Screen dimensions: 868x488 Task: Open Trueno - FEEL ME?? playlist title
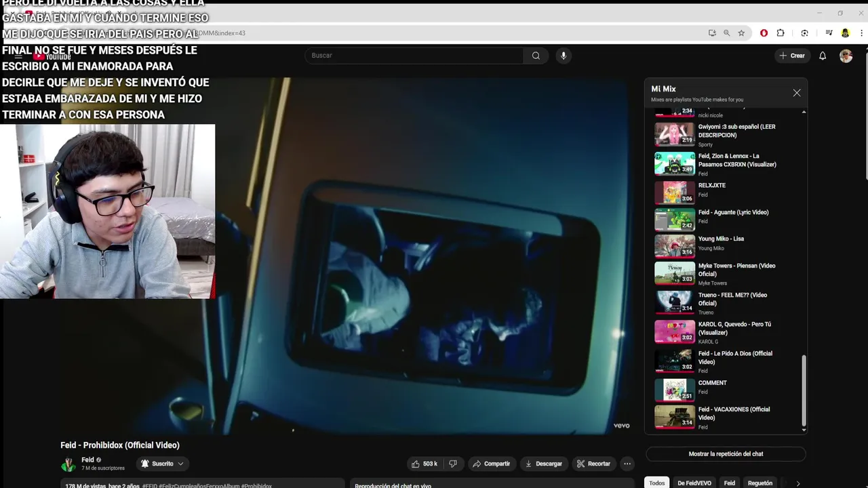732,299
